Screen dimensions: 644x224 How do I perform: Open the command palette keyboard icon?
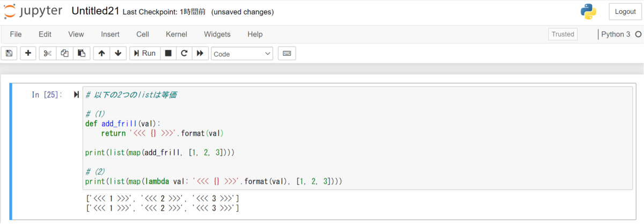(287, 53)
